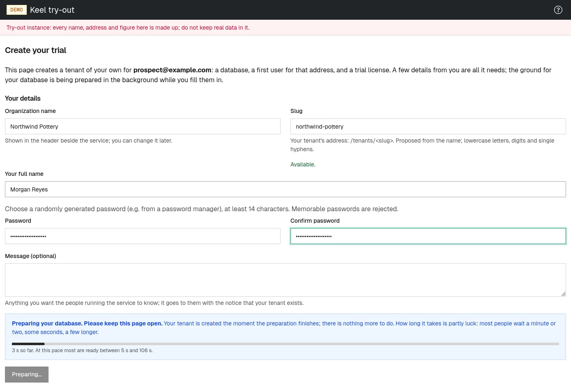Click the Slug field label
This screenshot has width=571, height=392.
tap(296, 111)
